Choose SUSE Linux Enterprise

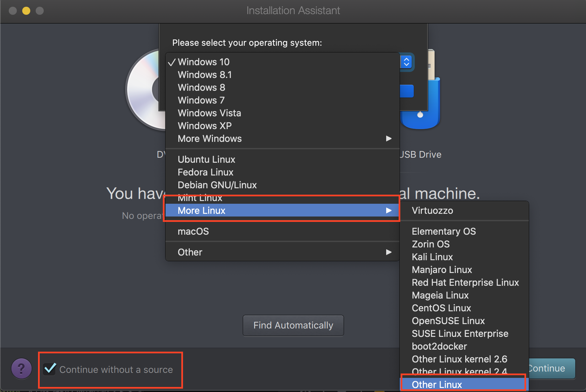pyautogui.click(x=464, y=334)
